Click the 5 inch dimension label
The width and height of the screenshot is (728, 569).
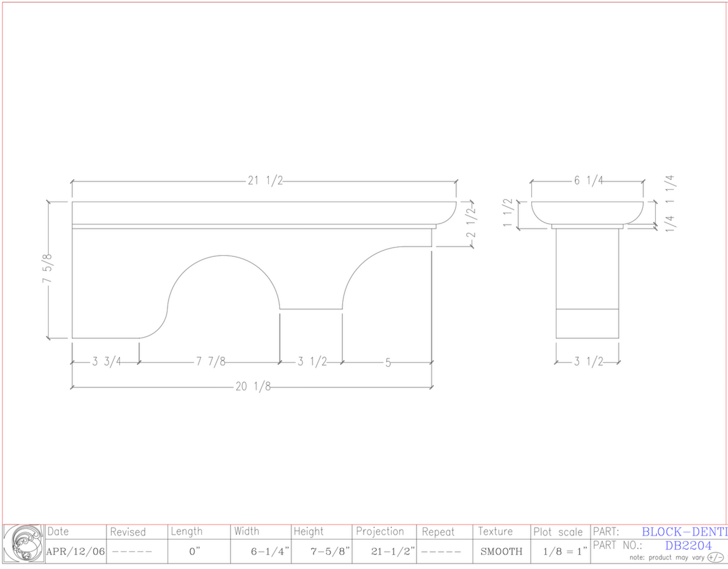tap(388, 363)
